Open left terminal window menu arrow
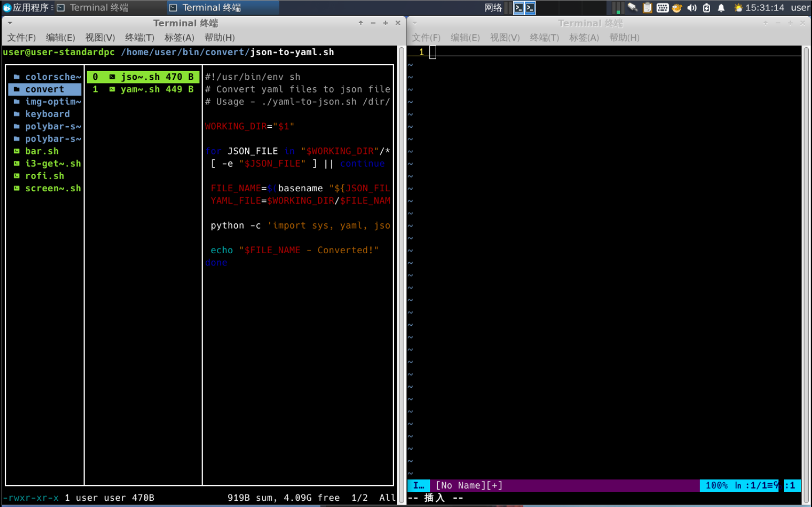 pyautogui.click(x=10, y=23)
